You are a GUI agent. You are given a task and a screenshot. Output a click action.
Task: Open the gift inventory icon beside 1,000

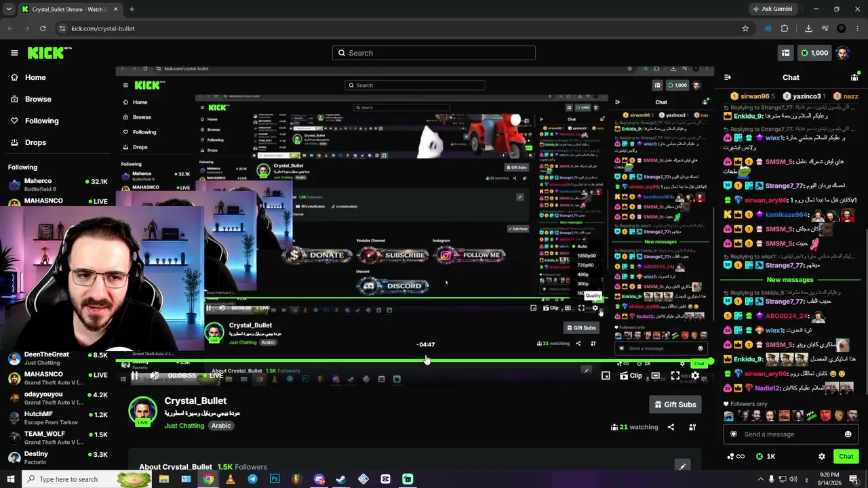tap(785, 53)
